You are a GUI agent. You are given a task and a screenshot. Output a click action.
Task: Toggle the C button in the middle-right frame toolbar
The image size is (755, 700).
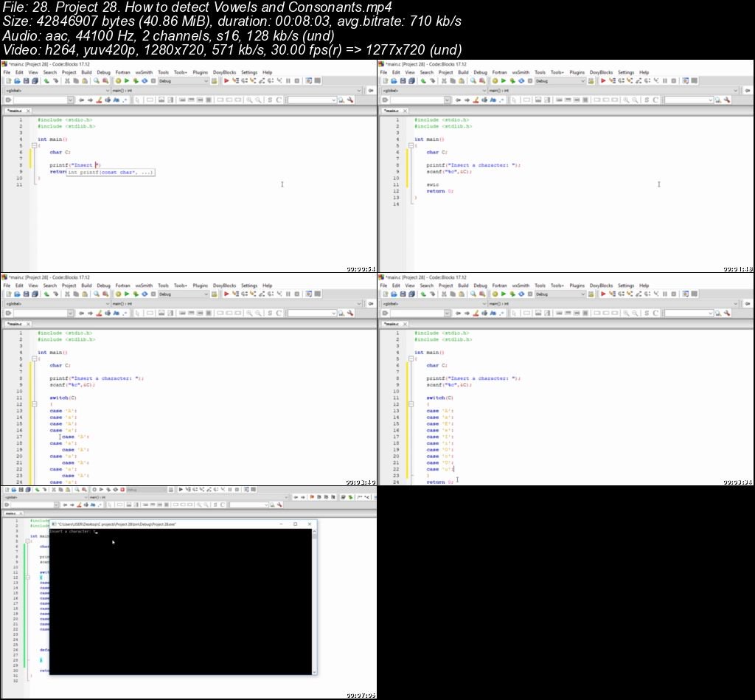655,313
